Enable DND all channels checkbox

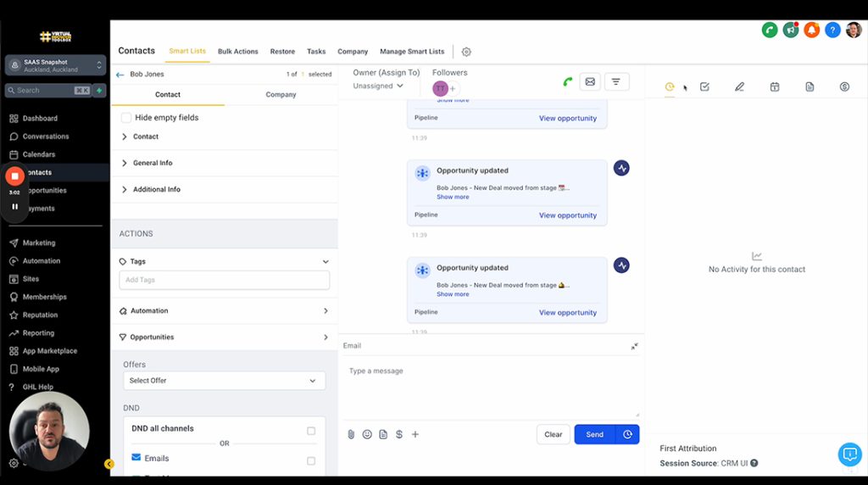[x=311, y=431]
